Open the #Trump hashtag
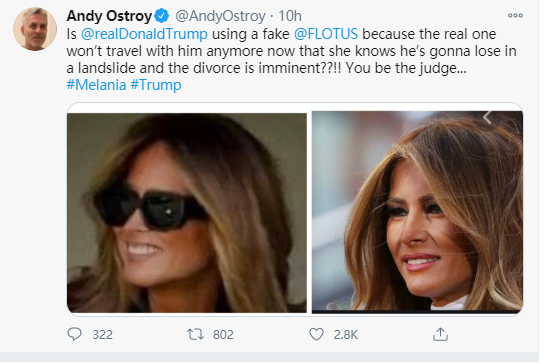The image size is (543, 363). (x=156, y=85)
